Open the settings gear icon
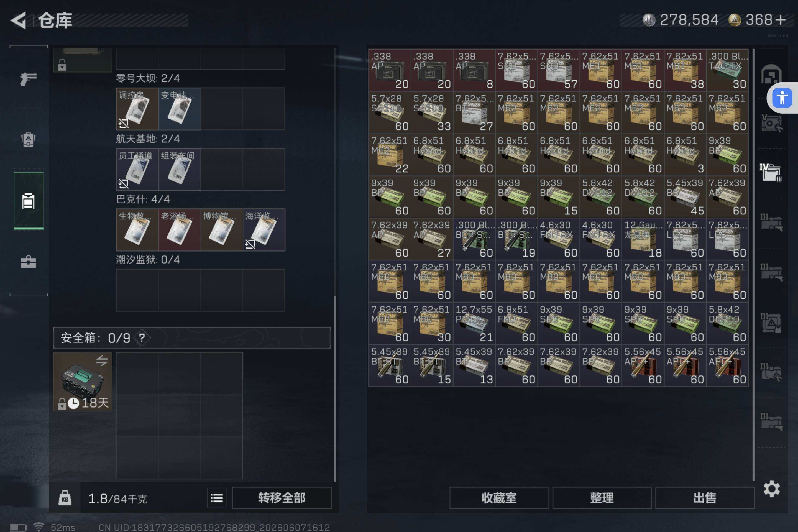 [x=771, y=489]
